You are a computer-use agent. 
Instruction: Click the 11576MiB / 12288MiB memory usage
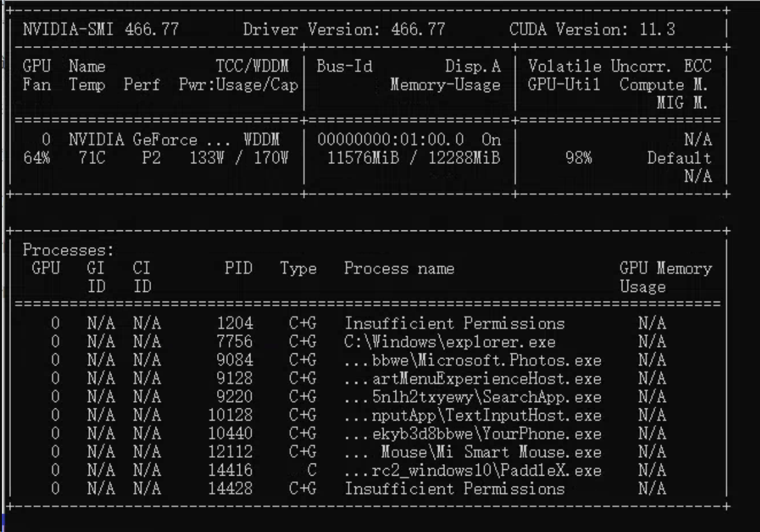coord(414,158)
